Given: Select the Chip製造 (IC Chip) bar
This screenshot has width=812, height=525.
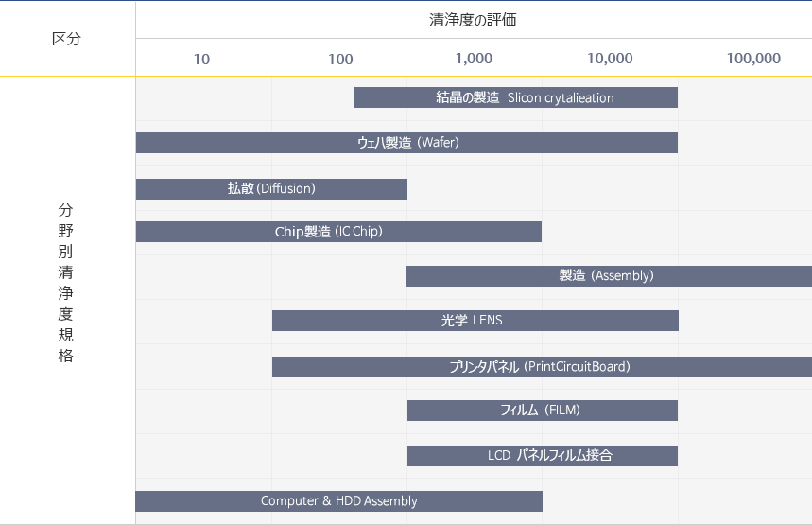Looking at the screenshot, I should tap(338, 232).
